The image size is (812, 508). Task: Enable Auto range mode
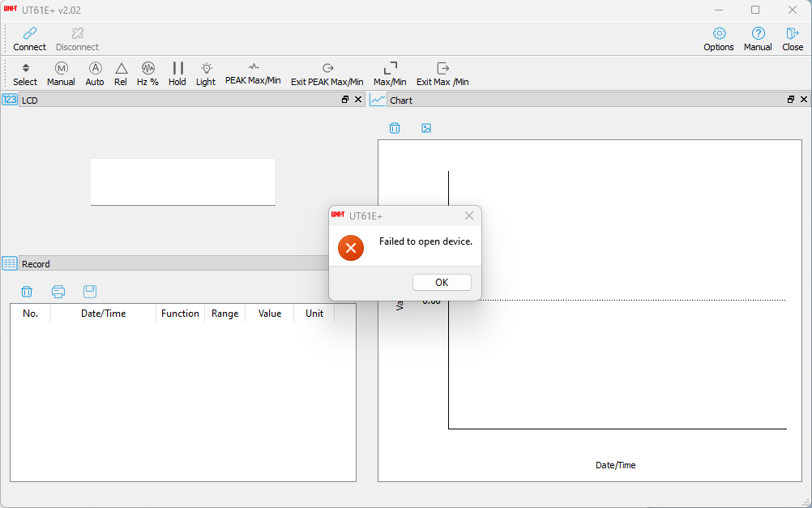pyautogui.click(x=95, y=69)
